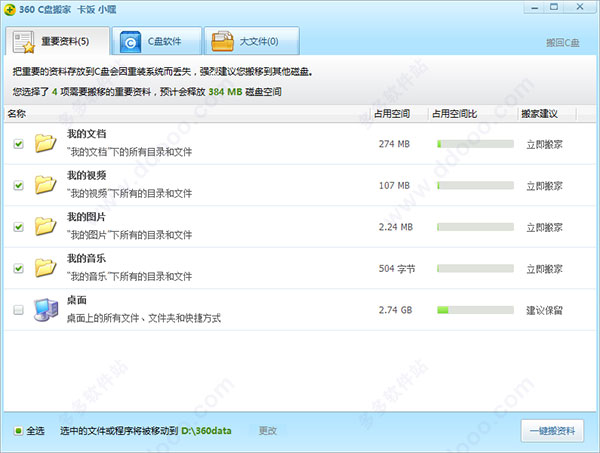
Task: Click the orange folder icon on 大文件 tab
Action: pos(223,41)
